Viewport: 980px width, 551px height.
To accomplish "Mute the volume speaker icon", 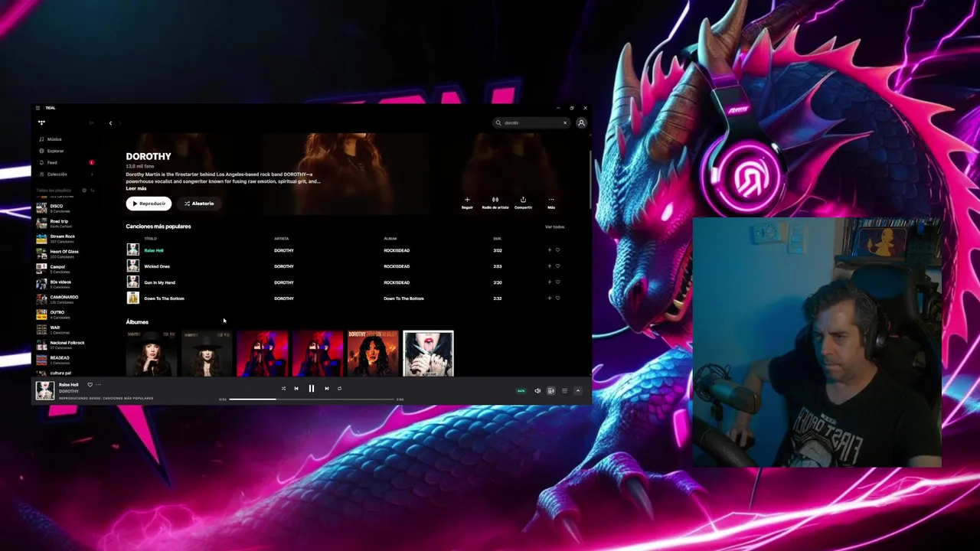I will 537,391.
